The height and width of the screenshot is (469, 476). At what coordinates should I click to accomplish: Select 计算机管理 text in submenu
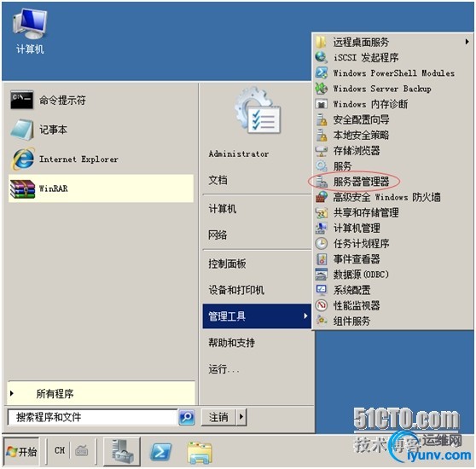pos(357,228)
